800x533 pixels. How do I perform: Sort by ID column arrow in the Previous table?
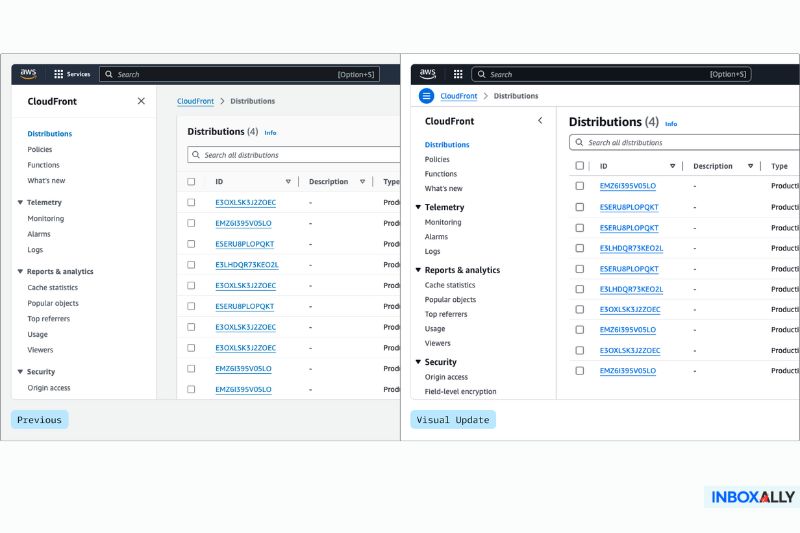[x=288, y=182]
